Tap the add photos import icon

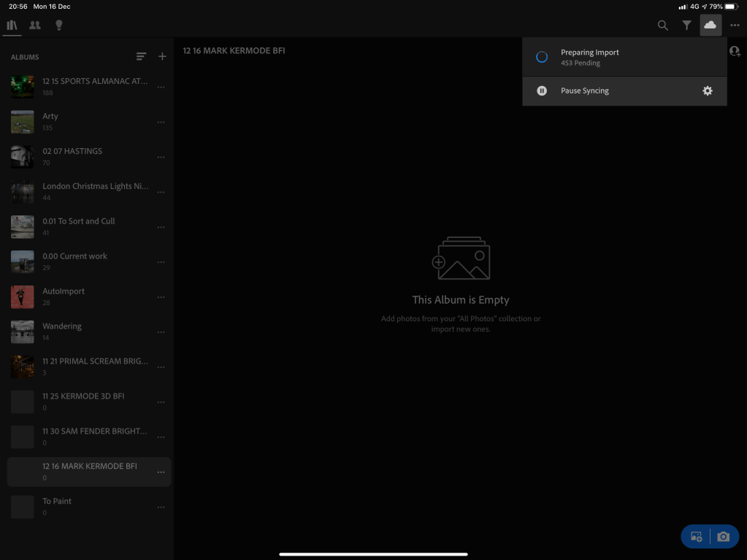pos(696,537)
